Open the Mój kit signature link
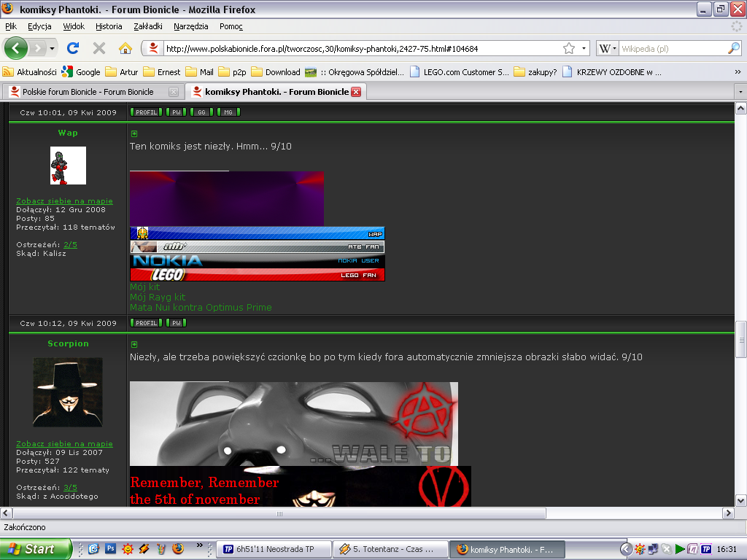747x560 pixels. [x=145, y=287]
